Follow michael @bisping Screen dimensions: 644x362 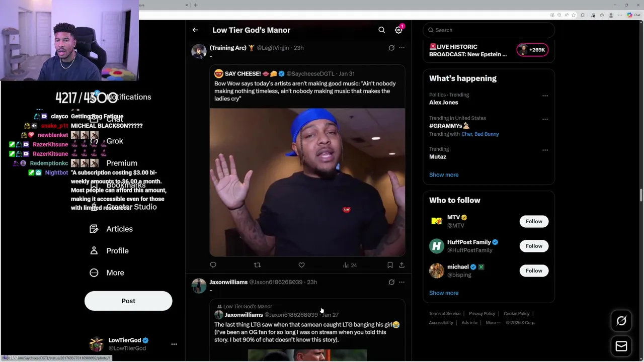pos(534,270)
